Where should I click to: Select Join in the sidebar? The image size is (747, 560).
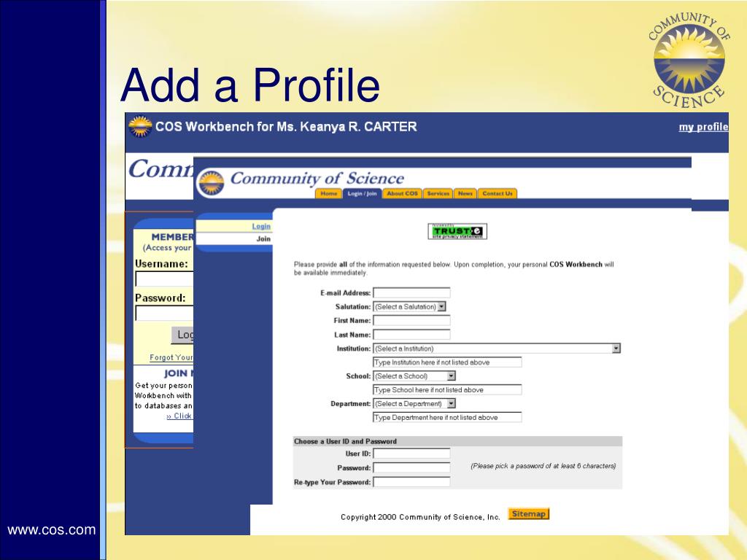[x=263, y=238]
